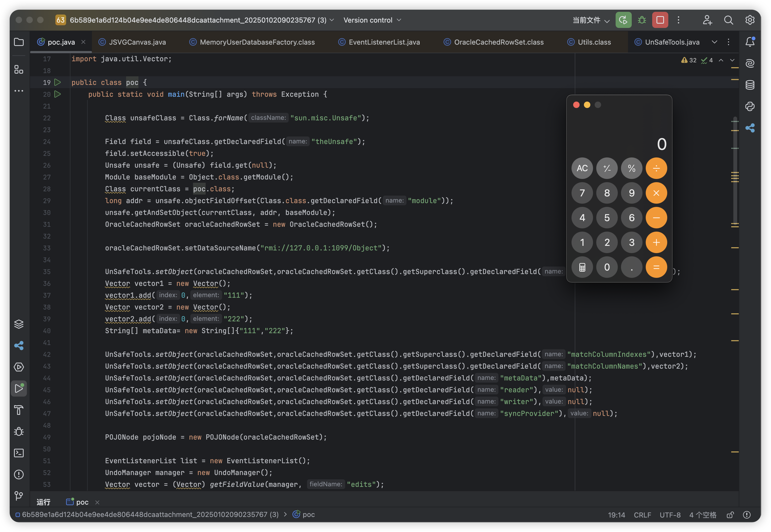771x532 pixels.
Task: Open the 当前文件 run configuration dropdown
Action: coord(591,20)
